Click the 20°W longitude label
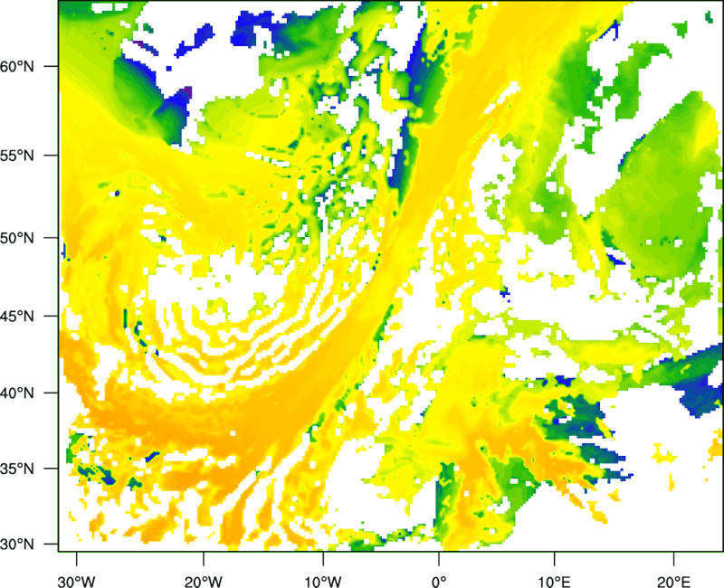Screen dimensions: 724x588 pos(203,582)
